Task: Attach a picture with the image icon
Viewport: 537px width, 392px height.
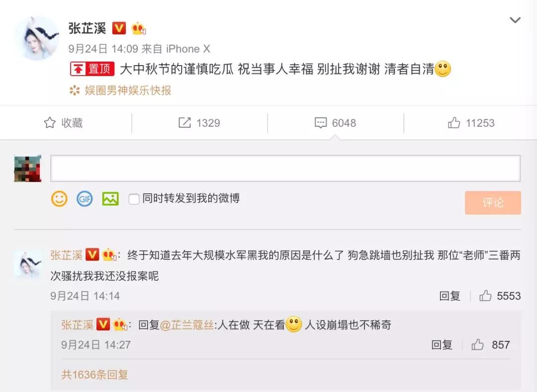Action: coord(110,198)
